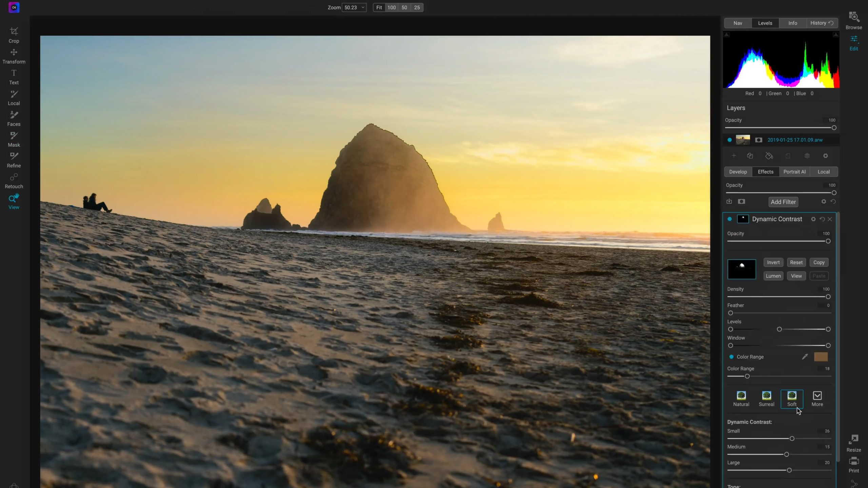
Task: Switch to the Levels pane
Action: coord(765,23)
